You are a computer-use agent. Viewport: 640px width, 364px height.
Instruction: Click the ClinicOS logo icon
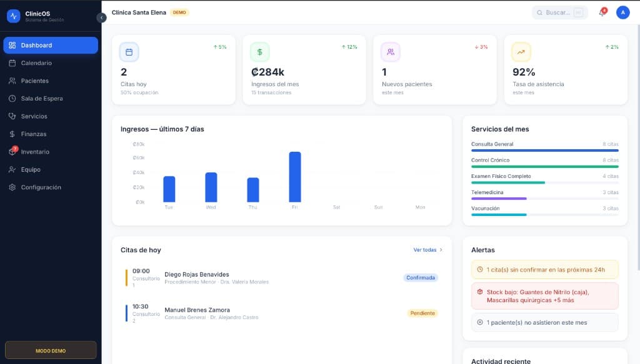click(x=14, y=16)
